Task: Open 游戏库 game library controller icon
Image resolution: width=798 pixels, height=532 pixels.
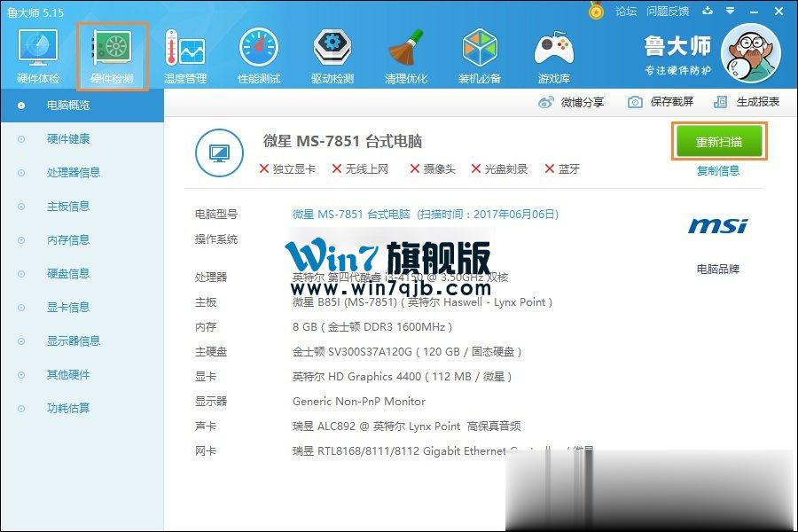Action: tap(553, 57)
